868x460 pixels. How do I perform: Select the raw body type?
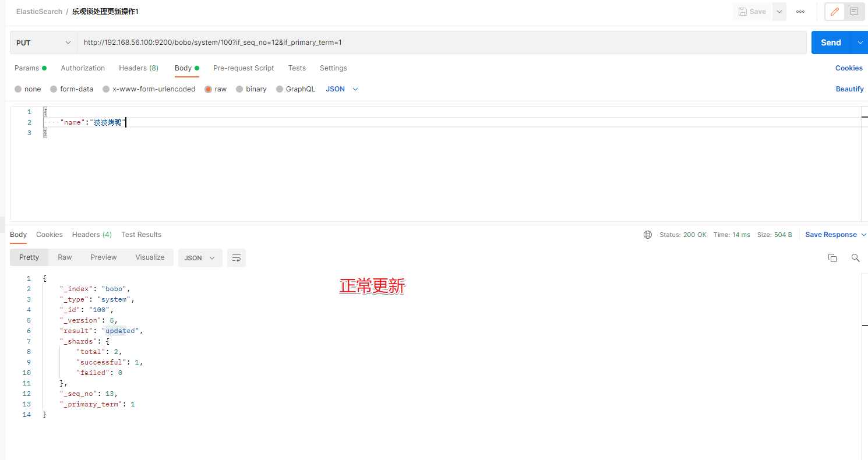click(x=216, y=89)
